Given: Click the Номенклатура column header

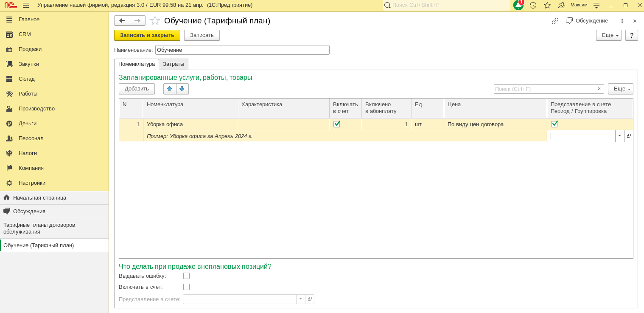Looking at the screenshot, I should click(x=190, y=108).
